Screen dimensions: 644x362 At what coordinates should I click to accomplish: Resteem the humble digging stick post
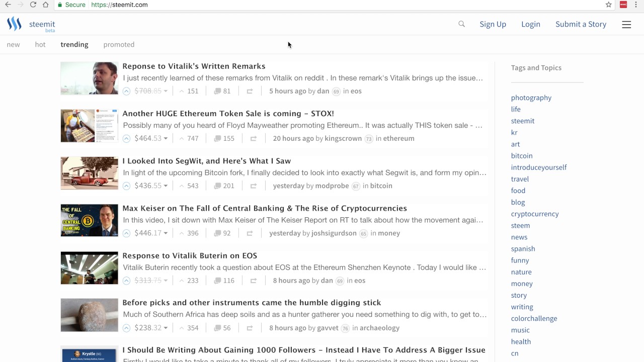coord(250,328)
